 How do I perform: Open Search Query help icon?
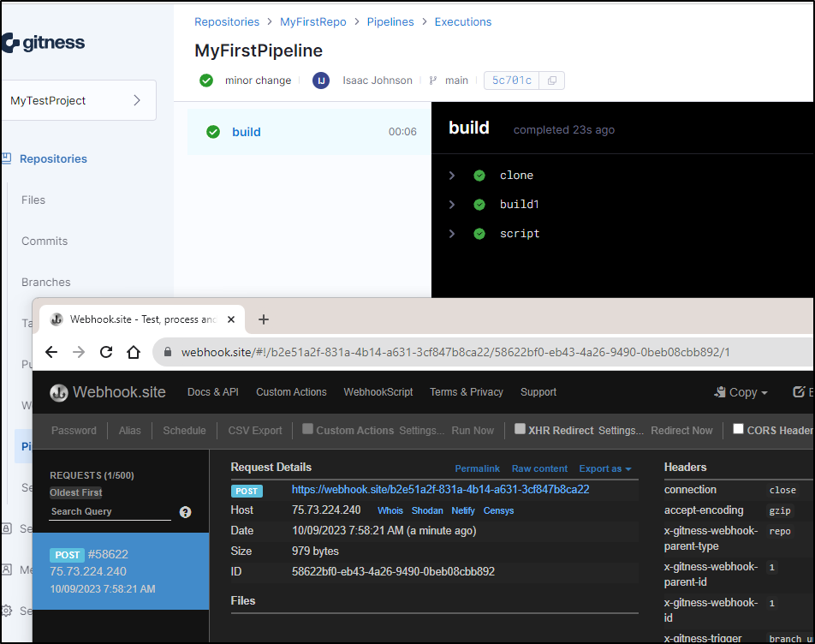click(185, 512)
